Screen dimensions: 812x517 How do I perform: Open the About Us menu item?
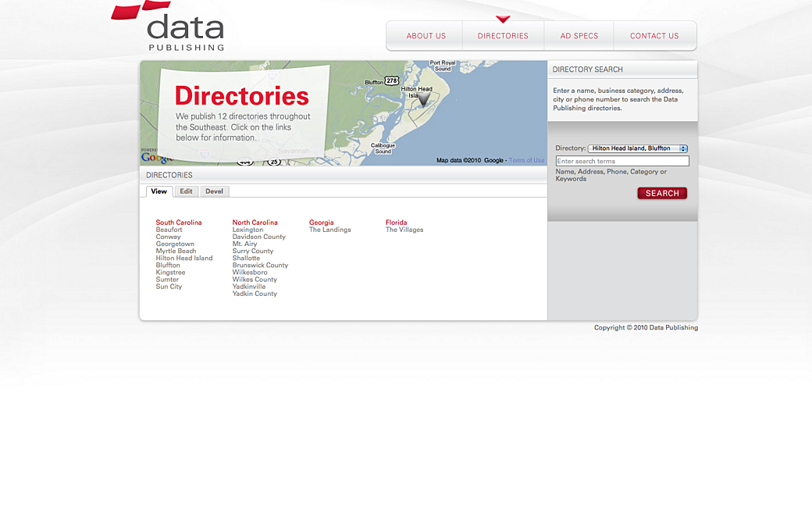point(426,36)
